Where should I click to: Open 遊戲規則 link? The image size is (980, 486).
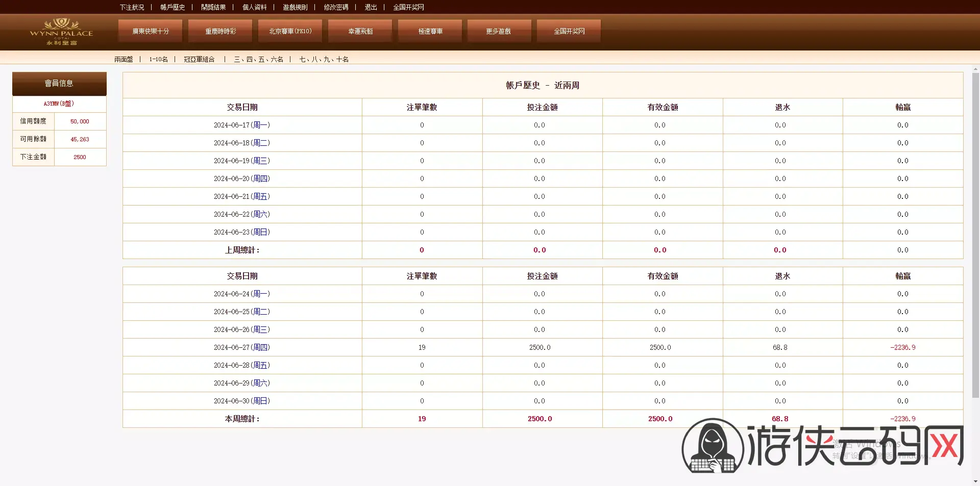coord(295,7)
